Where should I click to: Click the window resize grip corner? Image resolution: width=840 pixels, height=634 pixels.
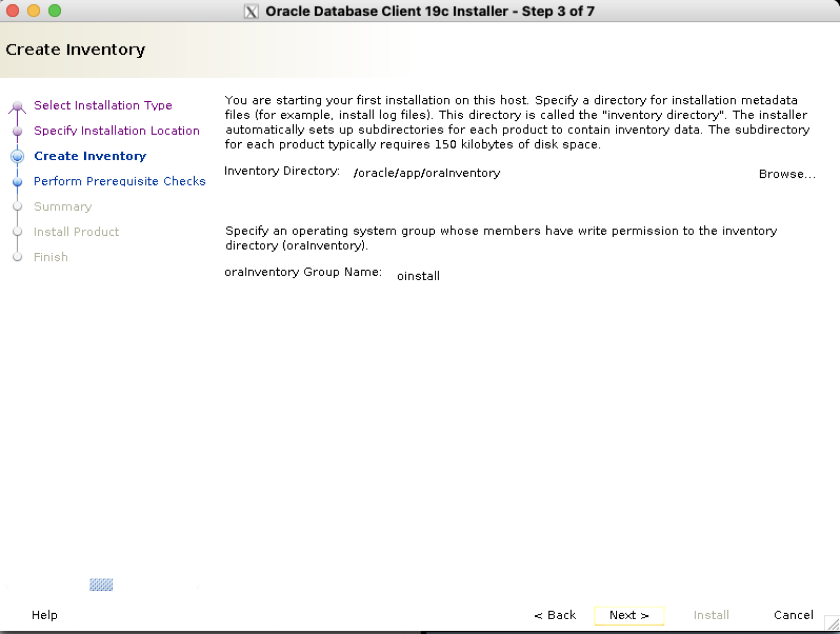point(832,623)
